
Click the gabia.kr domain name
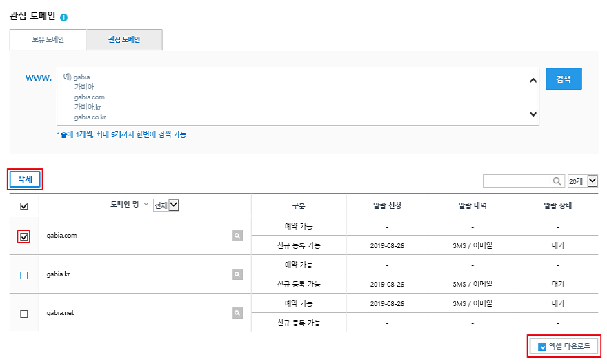coord(59,274)
